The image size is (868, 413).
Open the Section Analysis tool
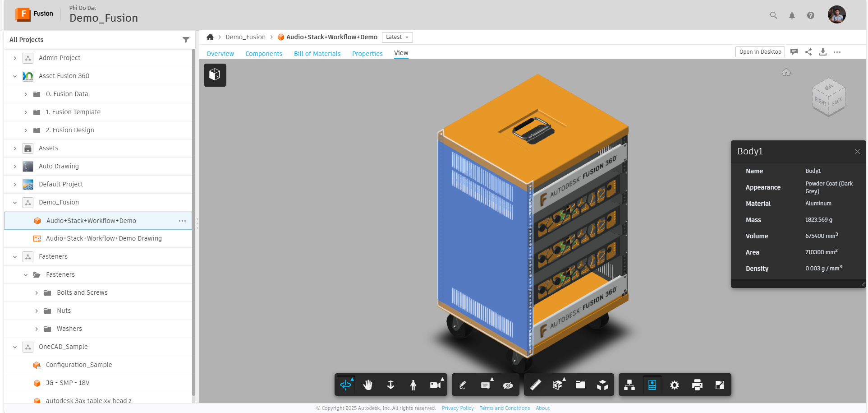558,385
